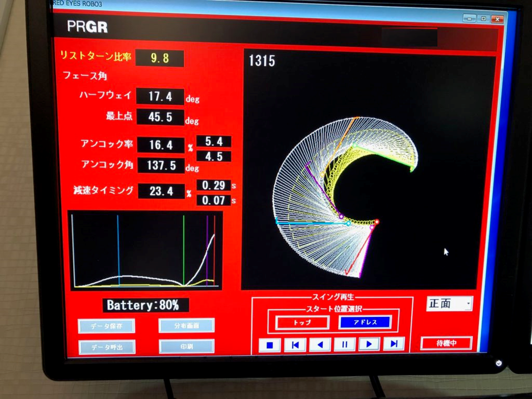
Task: Click the 印刷 print button
Action: [x=187, y=346]
